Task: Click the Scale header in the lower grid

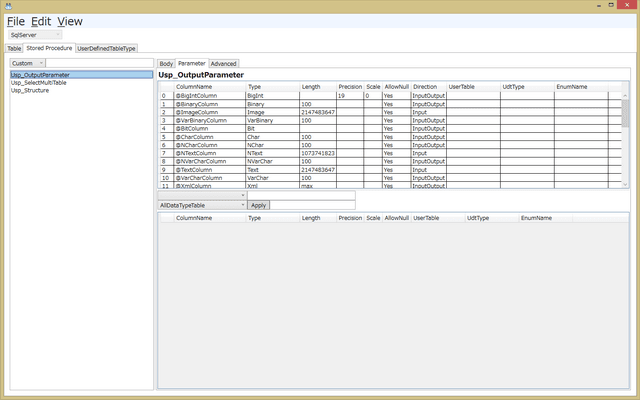Action: coord(373,218)
